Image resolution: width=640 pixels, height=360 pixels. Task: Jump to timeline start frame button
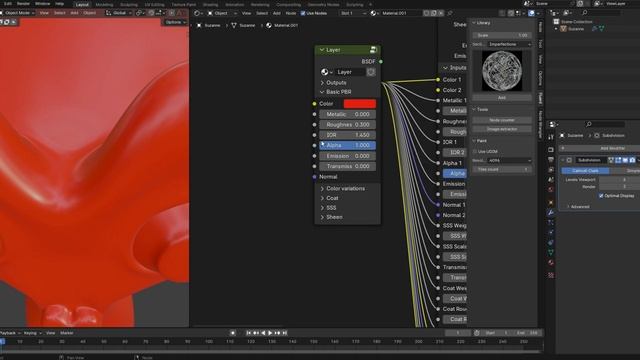[248, 333]
